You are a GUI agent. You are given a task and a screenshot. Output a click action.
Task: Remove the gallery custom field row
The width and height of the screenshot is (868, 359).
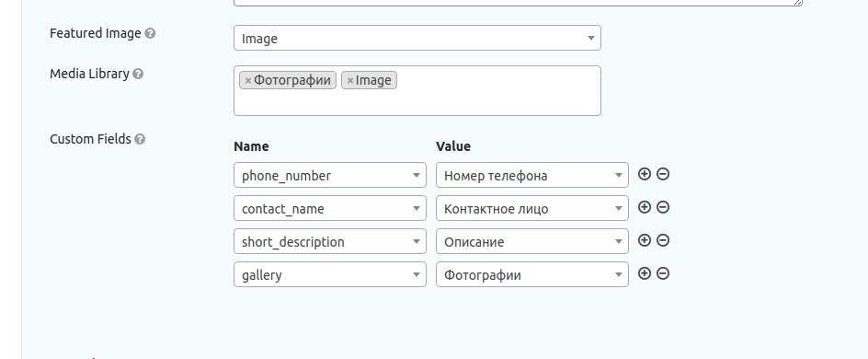663,273
